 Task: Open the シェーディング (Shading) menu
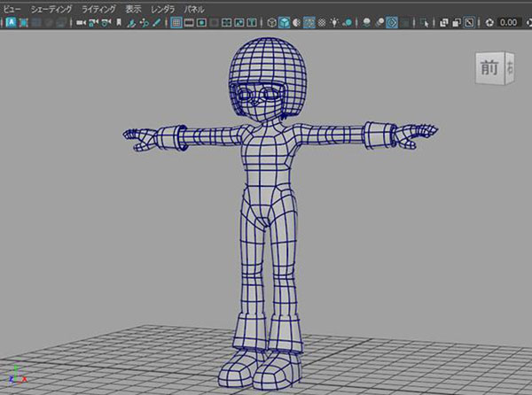tap(51, 8)
